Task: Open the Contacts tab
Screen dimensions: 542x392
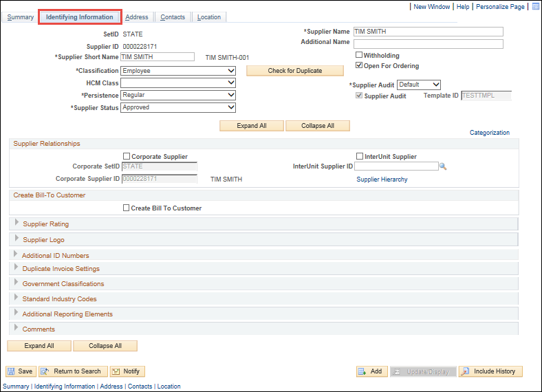Action: pos(173,17)
